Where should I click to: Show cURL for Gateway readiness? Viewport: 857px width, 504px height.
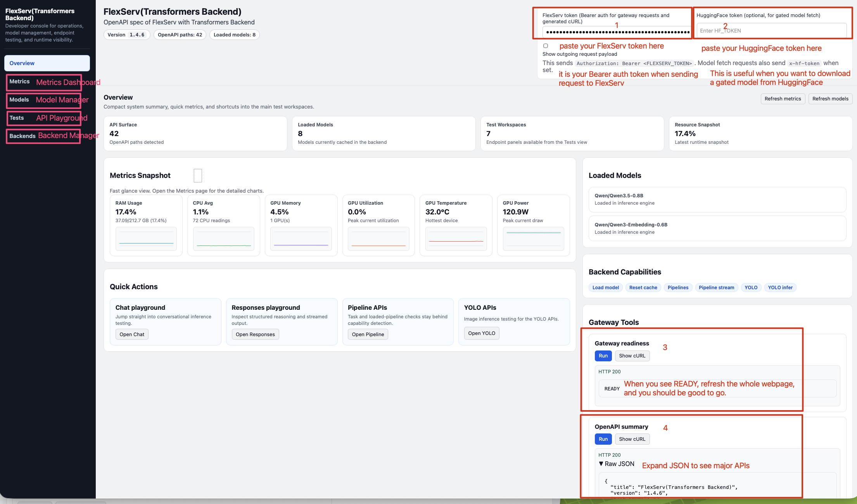pos(632,356)
